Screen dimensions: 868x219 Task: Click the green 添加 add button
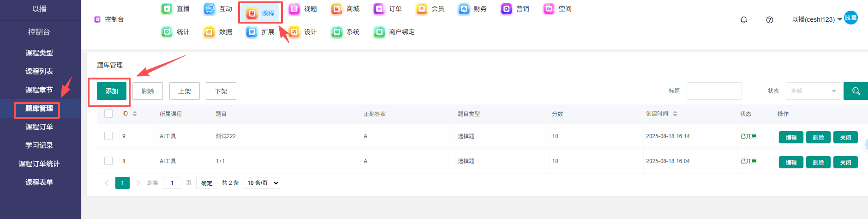coord(112,91)
